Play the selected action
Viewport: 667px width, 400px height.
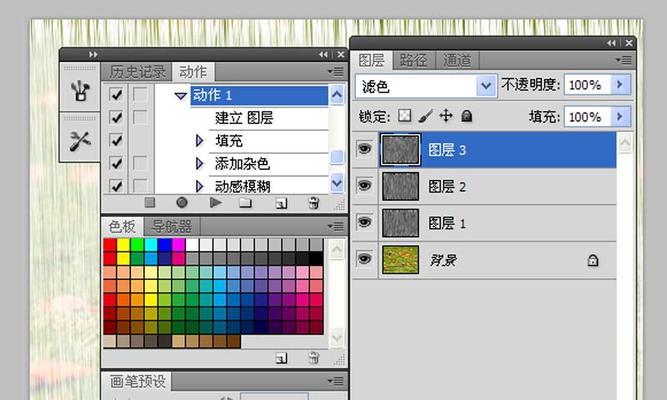click(216, 203)
